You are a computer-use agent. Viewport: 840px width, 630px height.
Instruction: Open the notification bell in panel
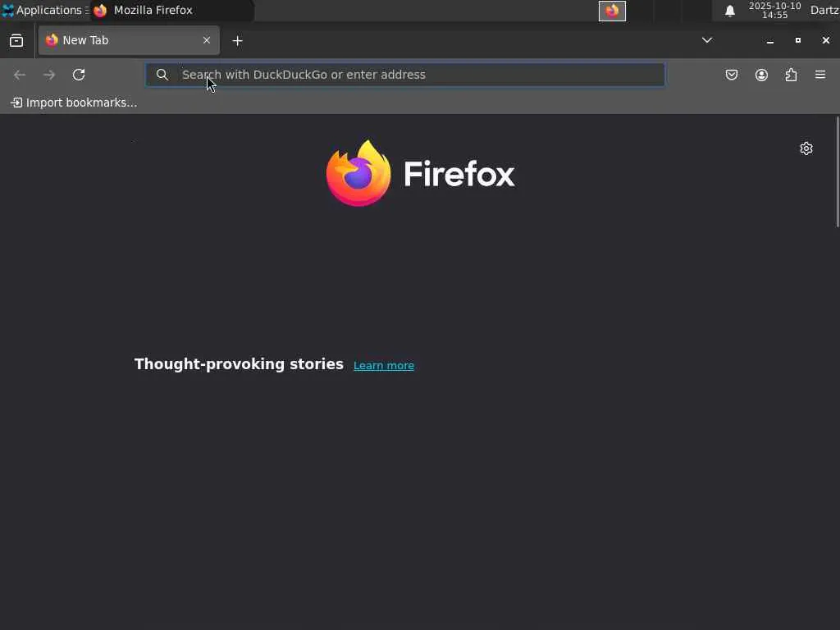729,11
